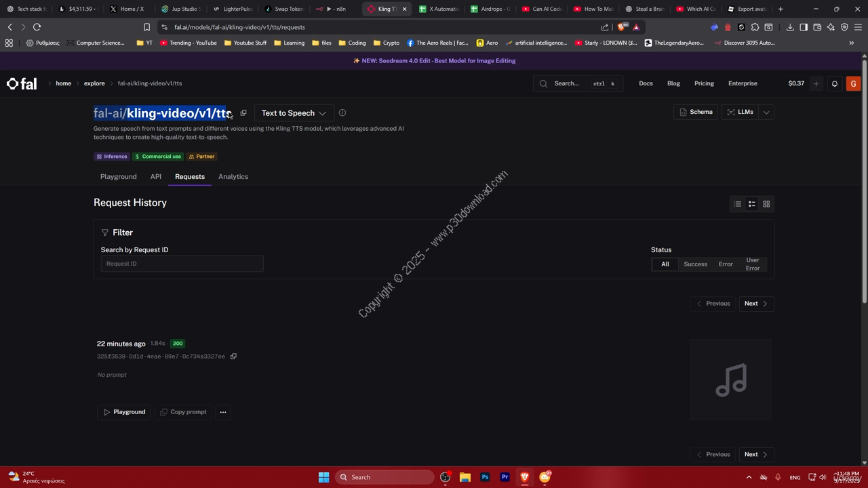868x488 pixels.
Task: Reload the page in the browser
Action: click(x=37, y=27)
